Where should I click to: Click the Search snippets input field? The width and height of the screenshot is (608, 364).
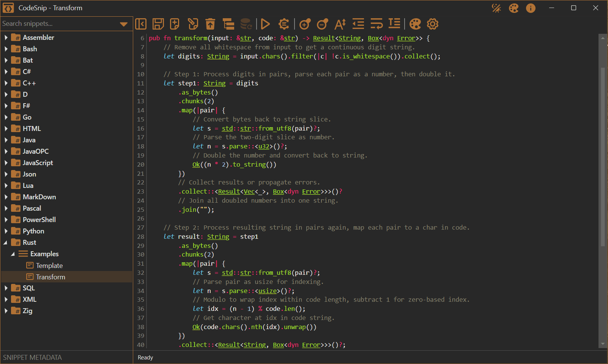(60, 24)
